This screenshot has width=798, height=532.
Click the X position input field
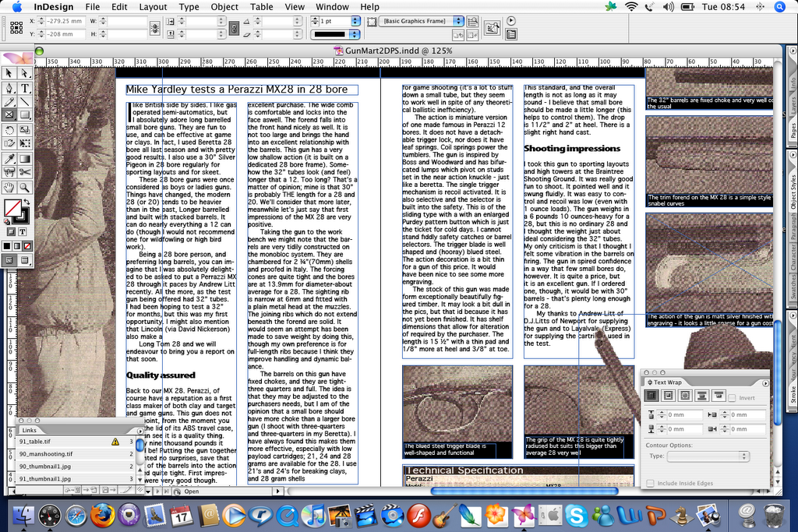65,21
